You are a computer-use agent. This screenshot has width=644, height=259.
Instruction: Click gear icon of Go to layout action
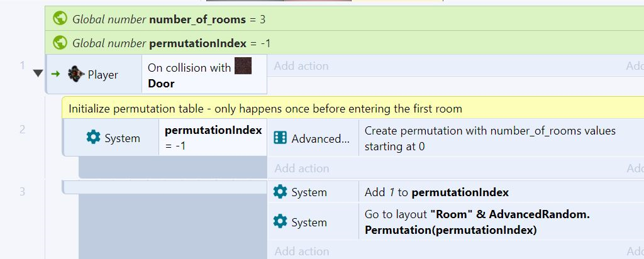pyautogui.click(x=280, y=222)
